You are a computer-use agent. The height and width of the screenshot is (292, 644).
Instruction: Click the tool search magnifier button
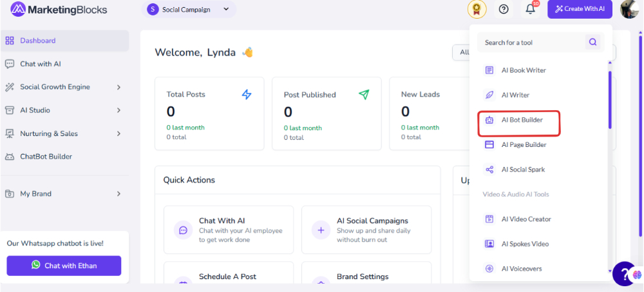point(592,42)
